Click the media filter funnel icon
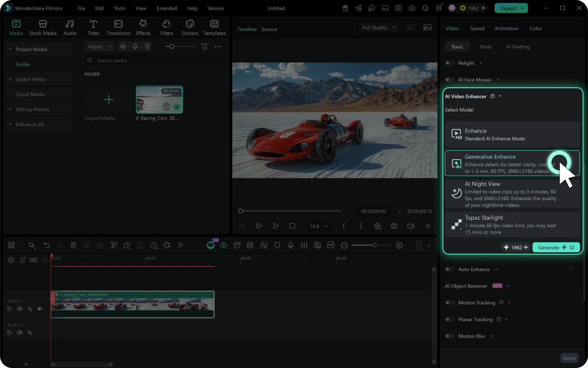Image resolution: width=588 pixels, height=368 pixels. [x=205, y=47]
